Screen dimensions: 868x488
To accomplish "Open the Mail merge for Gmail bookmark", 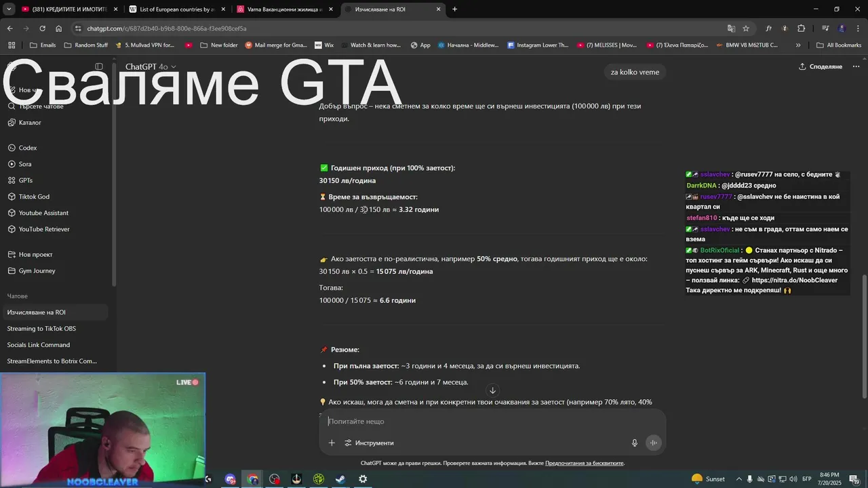I will tap(276, 45).
